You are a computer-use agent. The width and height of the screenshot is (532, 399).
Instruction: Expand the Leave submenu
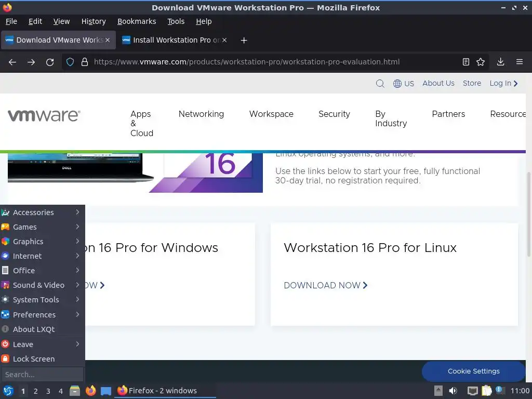(x=43, y=344)
